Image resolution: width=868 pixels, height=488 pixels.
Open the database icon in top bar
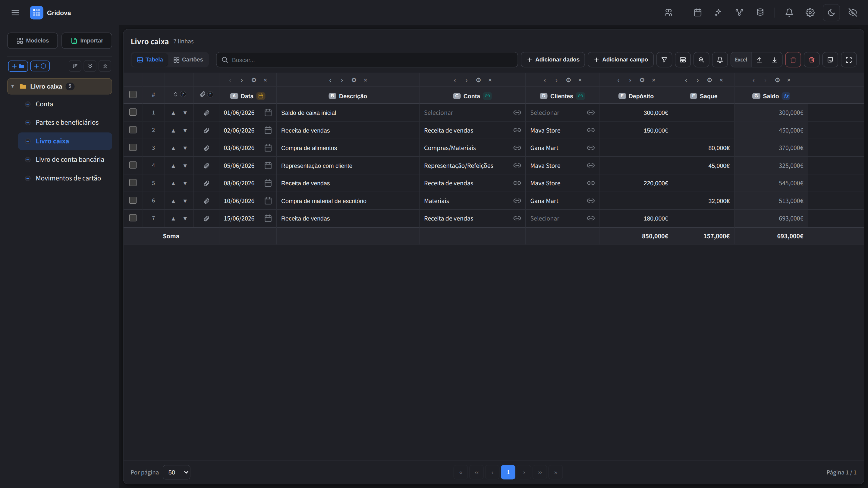760,13
